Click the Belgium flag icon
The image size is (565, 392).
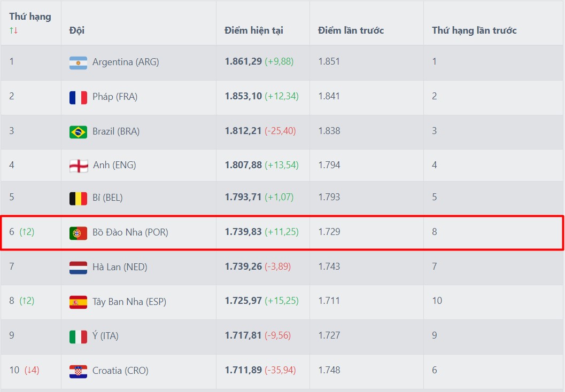78,198
